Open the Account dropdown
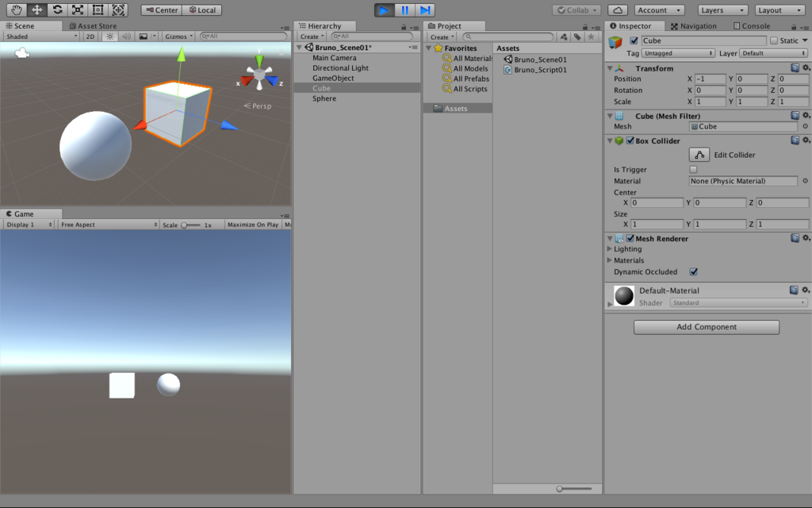 point(658,10)
